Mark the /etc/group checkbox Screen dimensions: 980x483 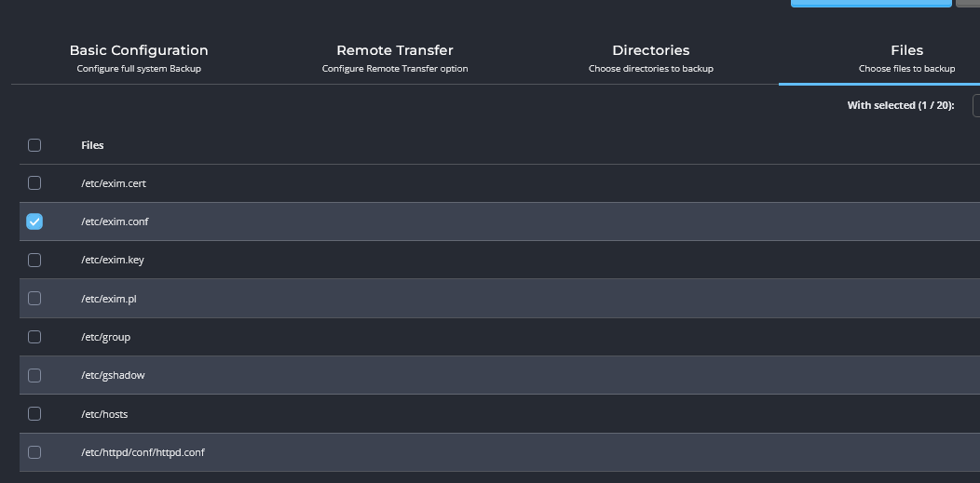pos(34,337)
